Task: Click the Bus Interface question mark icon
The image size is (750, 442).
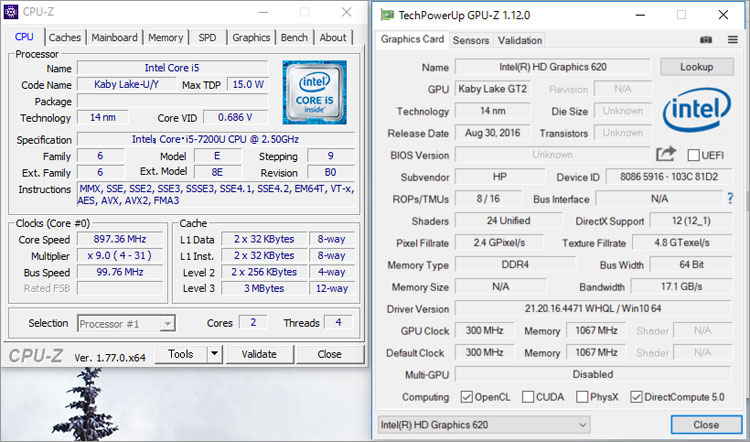Action: (730, 198)
